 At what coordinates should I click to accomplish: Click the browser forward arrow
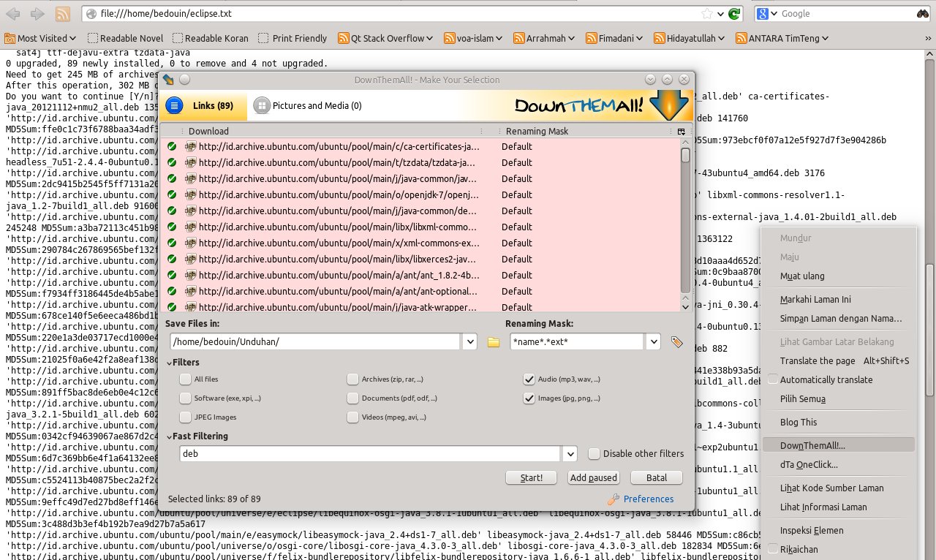[37, 14]
